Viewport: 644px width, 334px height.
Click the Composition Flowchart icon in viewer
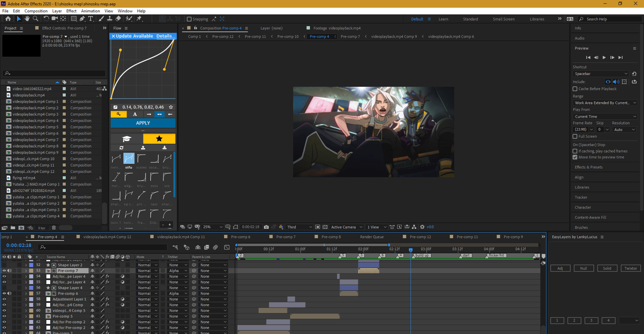414,227
